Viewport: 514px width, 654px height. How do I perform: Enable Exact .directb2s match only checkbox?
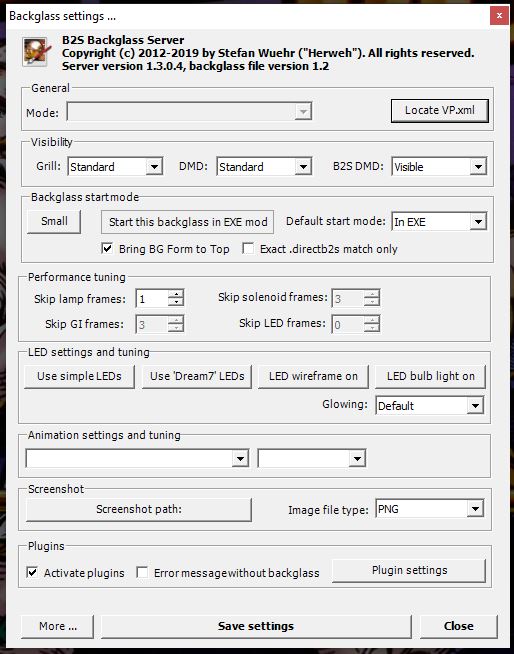click(248, 249)
